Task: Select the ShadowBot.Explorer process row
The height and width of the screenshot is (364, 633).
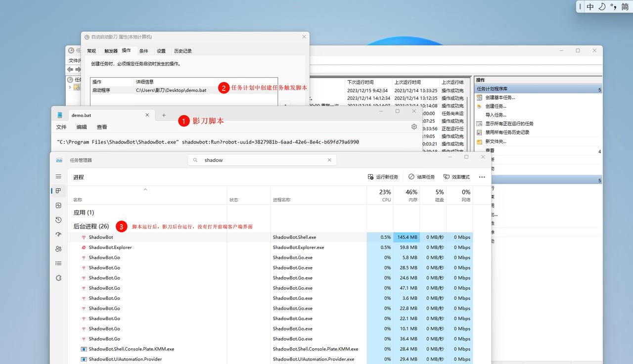Action: (110, 247)
